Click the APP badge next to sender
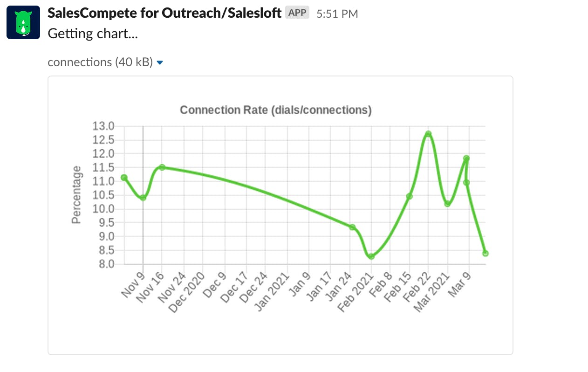588x372 pixels. coord(298,13)
